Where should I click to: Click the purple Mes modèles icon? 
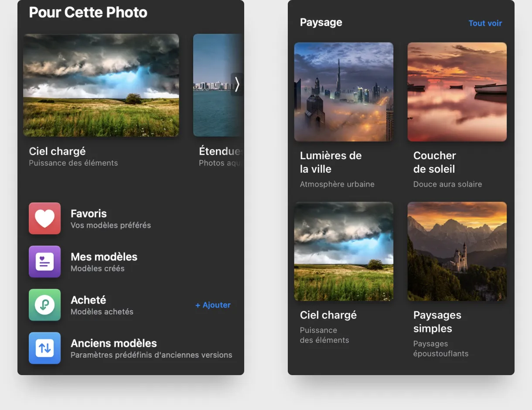tap(44, 261)
